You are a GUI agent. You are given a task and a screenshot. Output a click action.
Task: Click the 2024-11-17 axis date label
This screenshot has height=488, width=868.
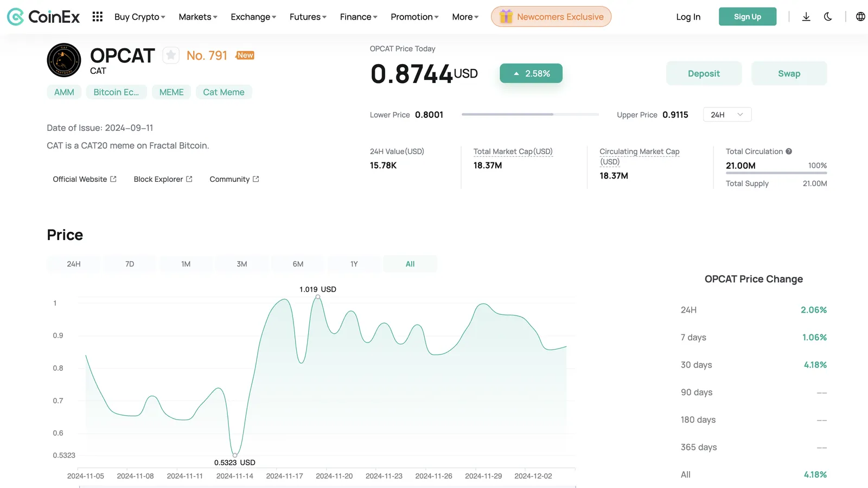tap(284, 476)
